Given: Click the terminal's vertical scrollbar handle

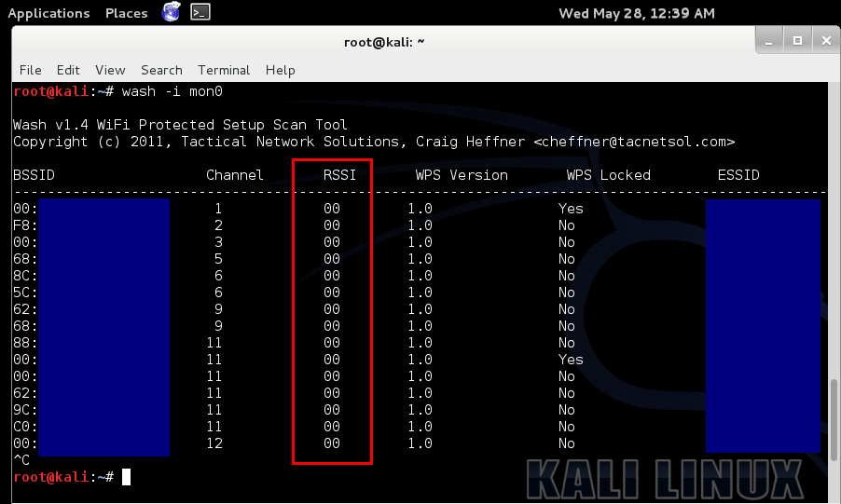Looking at the screenshot, I should (834, 419).
